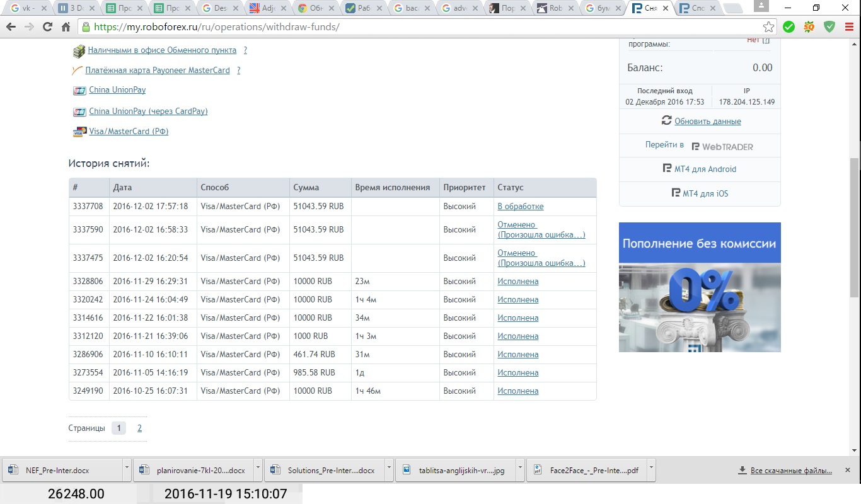Click the orange extension icon beside the checkmark

pyautogui.click(x=809, y=27)
